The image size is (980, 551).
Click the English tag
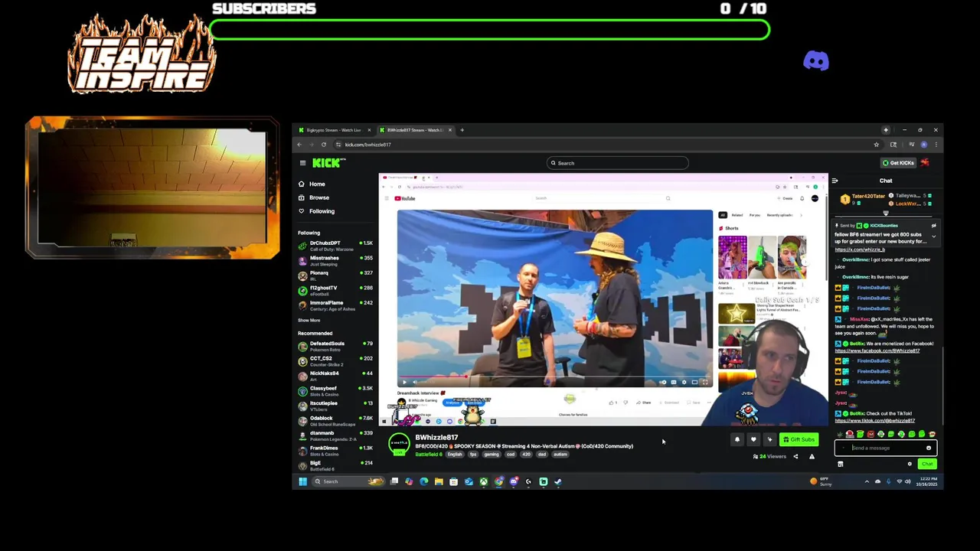tap(455, 455)
